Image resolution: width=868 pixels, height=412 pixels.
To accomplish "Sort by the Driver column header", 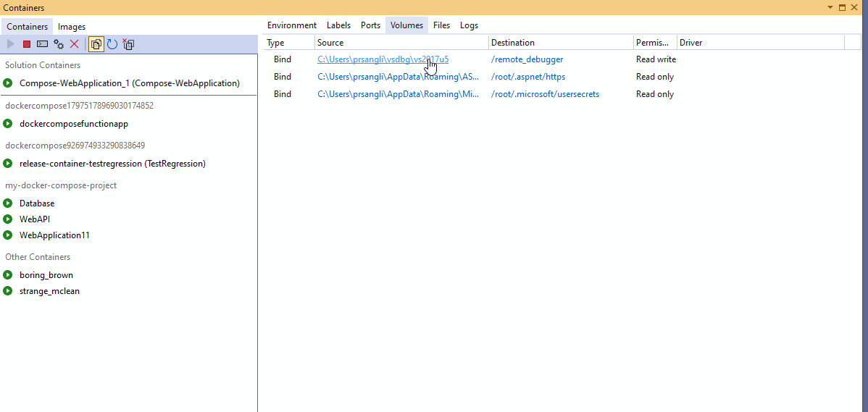I will coord(761,43).
